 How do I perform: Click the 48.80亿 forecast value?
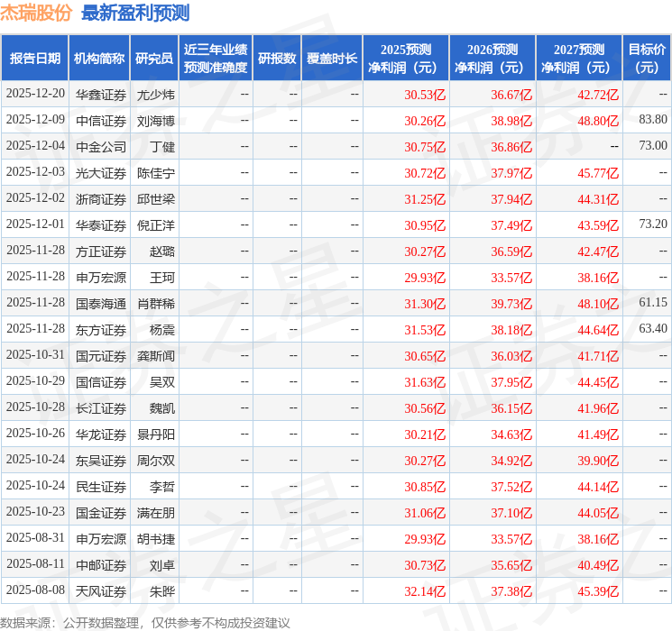point(598,121)
